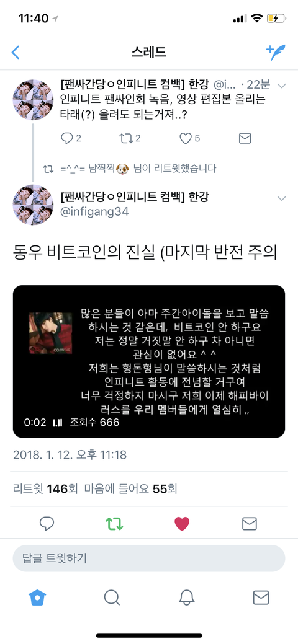298x644 pixels.
Task: Open the @infigang34 profile handle
Action: [94, 211]
